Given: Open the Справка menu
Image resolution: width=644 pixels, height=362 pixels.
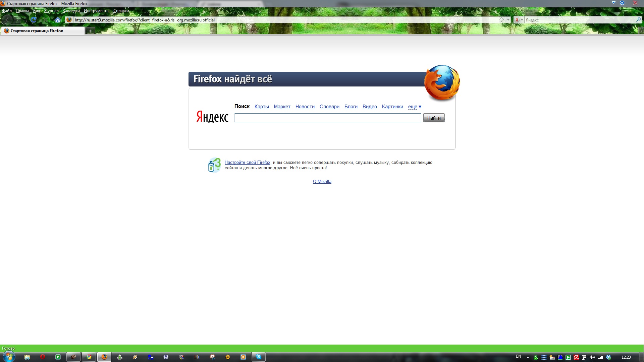Looking at the screenshot, I should [x=121, y=11].
